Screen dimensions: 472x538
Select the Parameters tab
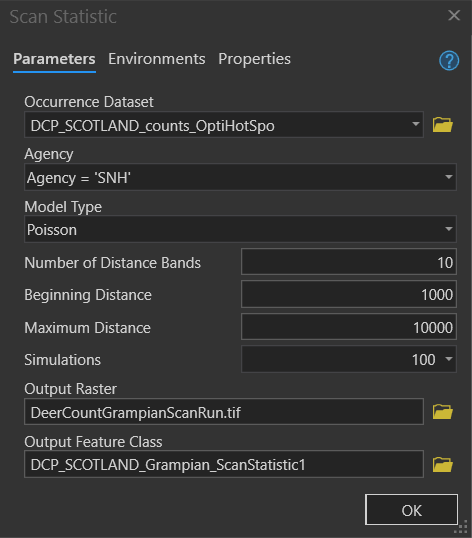coord(54,59)
